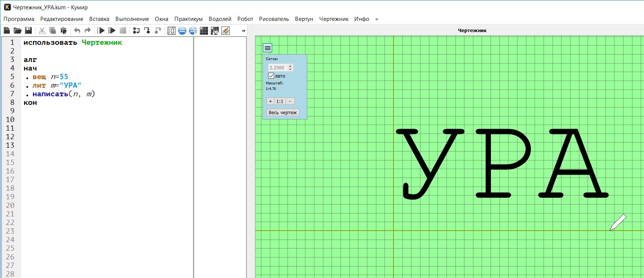Screen dimensions: 644x278
Task: Expand the toolbar overflow chevron
Action: click(243, 31)
